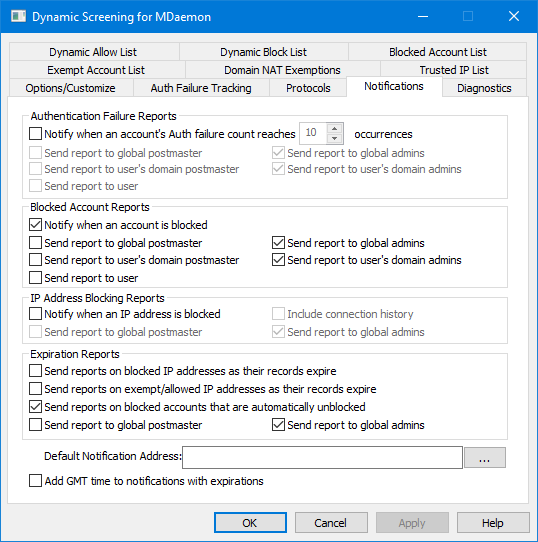This screenshot has height=542, width=538.
Task: Decrease Auth failure count with down arrow
Action: 334,138
